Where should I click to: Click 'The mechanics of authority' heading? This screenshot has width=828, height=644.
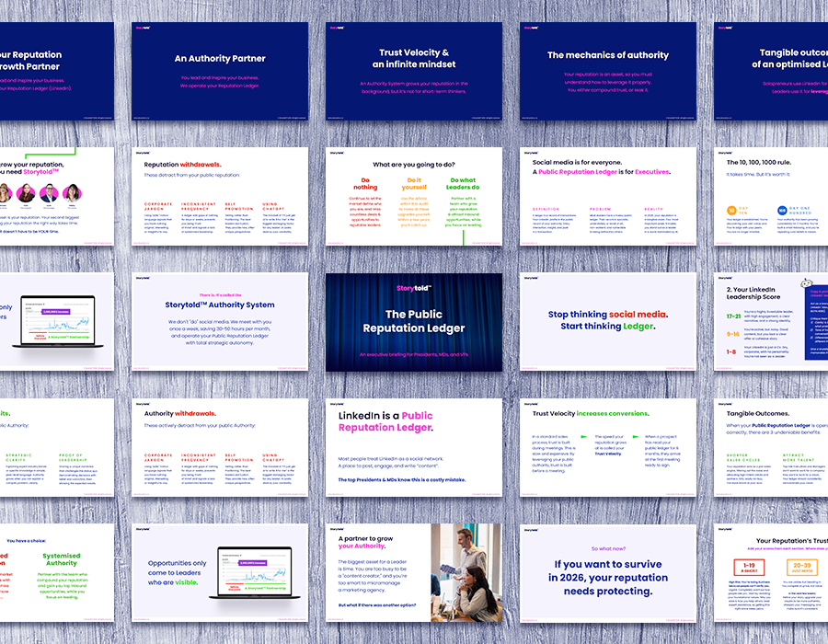(x=608, y=55)
